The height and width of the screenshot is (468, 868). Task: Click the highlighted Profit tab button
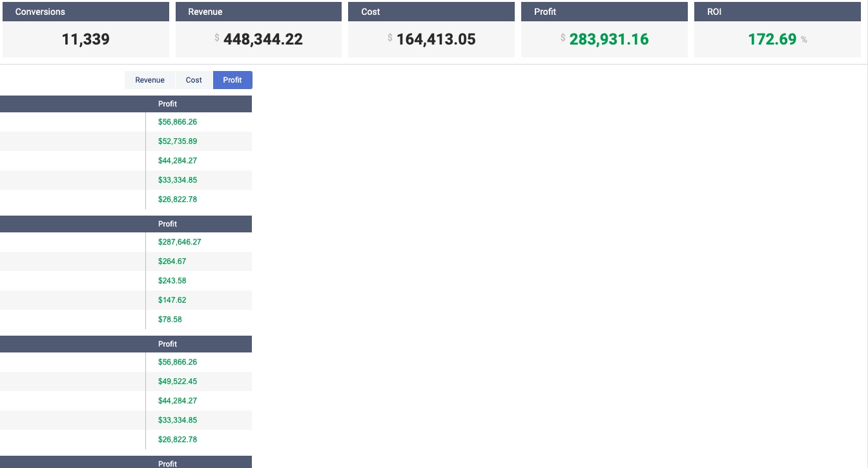[x=232, y=80]
